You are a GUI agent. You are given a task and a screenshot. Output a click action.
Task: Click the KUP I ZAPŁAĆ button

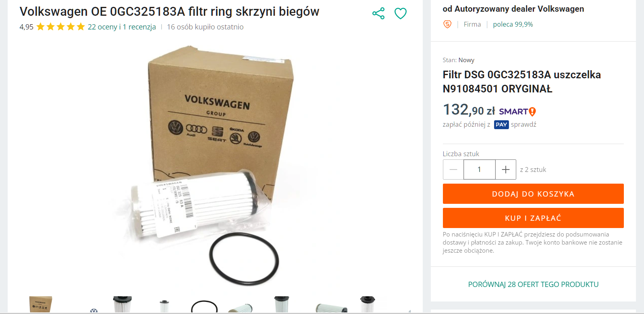tap(533, 218)
